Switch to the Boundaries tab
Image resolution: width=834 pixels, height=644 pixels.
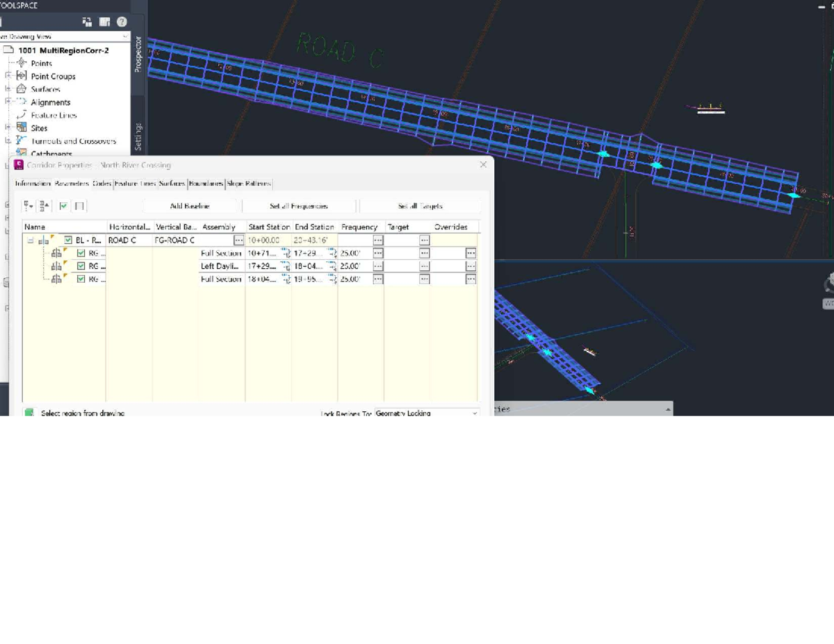tap(206, 183)
